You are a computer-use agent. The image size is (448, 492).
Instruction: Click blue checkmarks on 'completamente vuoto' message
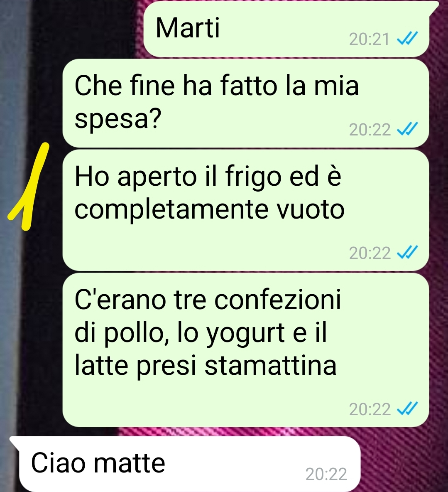(407, 253)
